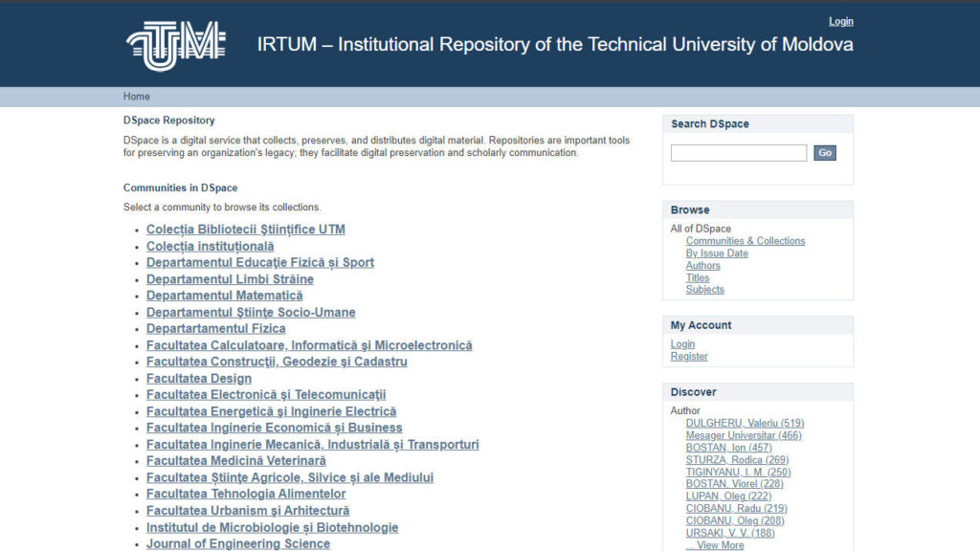Filter by author TIGINYANU, I. M. (250)
Screen dimensions: 980x551
738,472
